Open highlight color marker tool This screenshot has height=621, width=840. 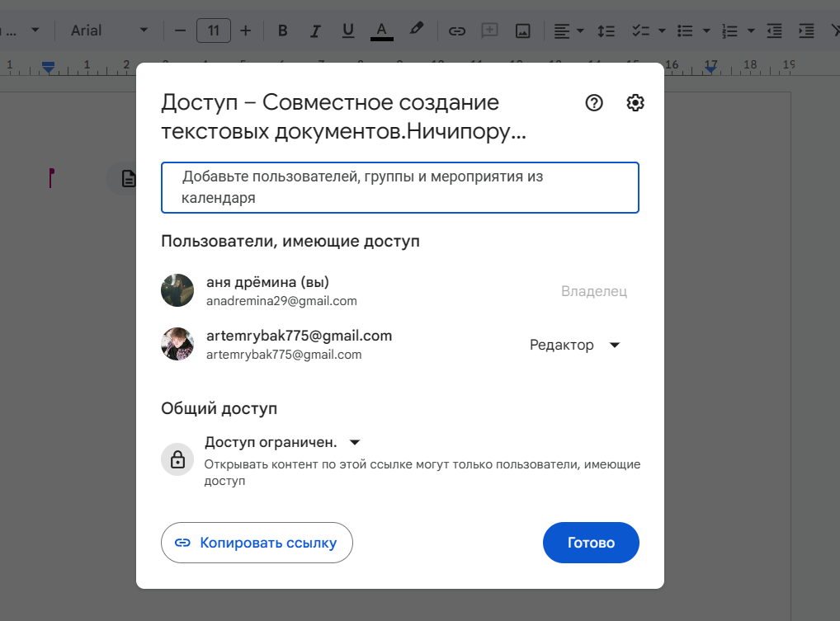[x=416, y=30]
